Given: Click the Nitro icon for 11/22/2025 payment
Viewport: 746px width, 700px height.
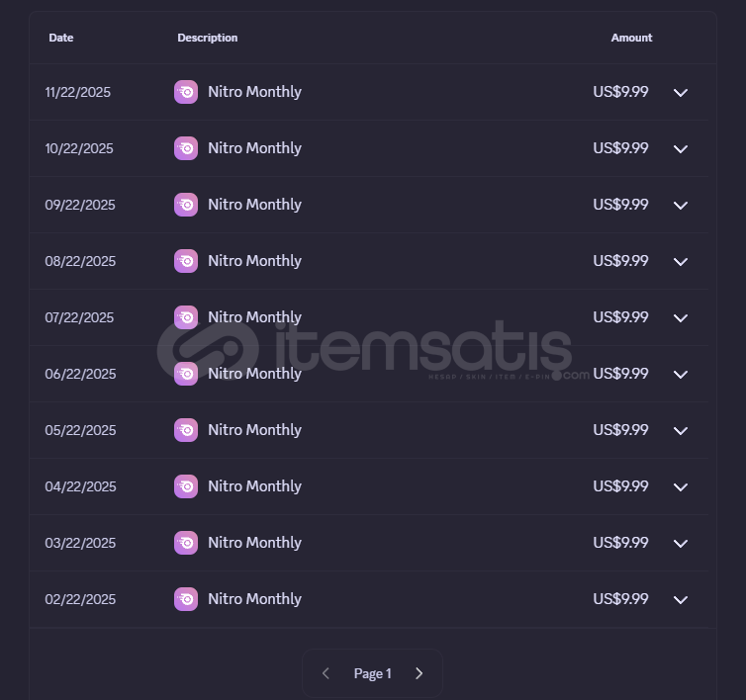Looking at the screenshot, I should 186,92.
